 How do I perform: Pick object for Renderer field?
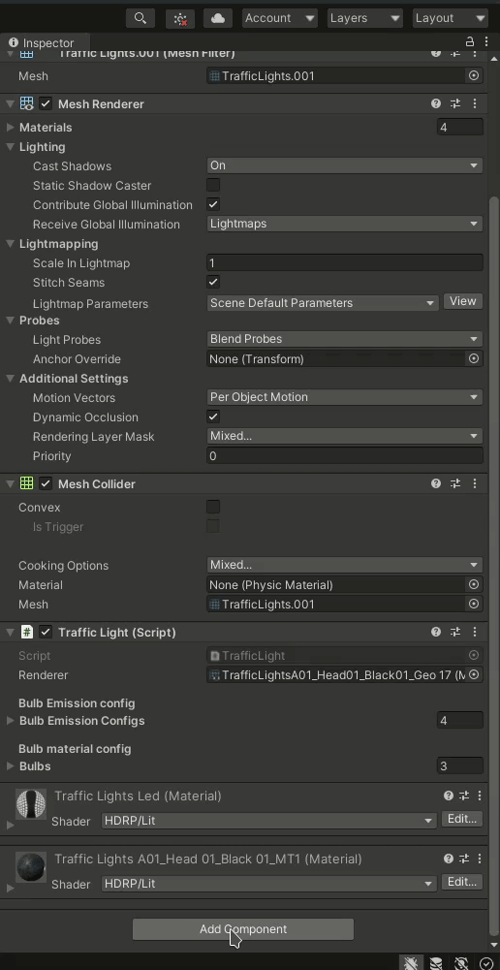click(473, 674)
